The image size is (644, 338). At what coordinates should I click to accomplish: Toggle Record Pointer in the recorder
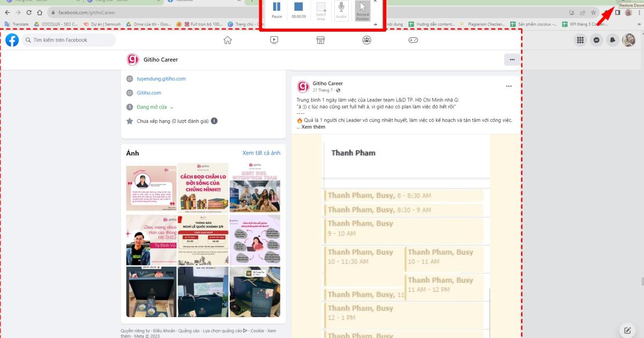[x=363, y=11]
